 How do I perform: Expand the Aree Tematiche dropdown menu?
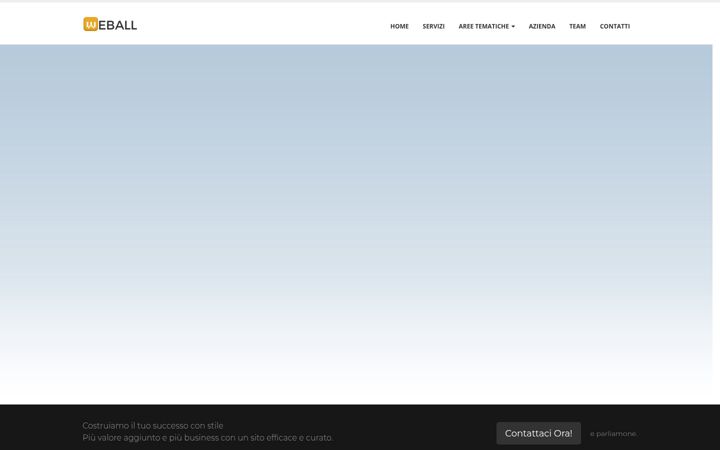pos(486,26)
